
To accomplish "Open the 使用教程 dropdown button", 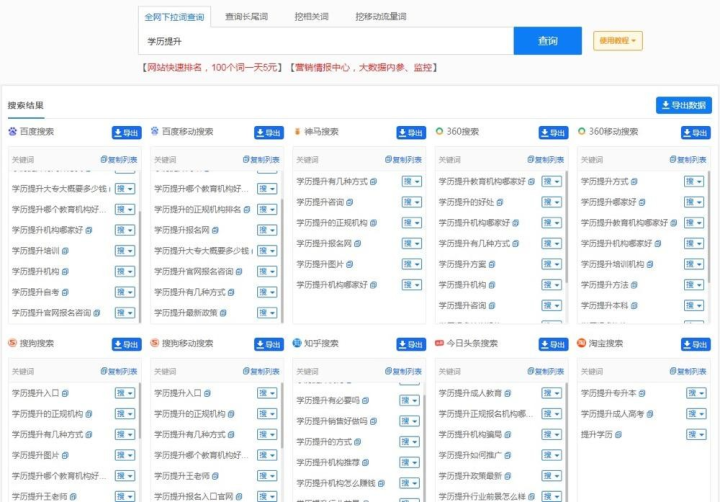I will 618,41.
